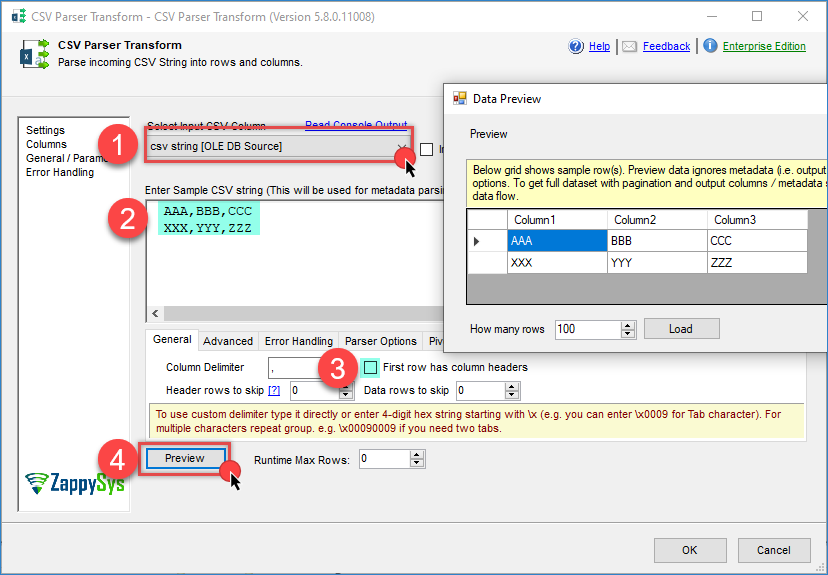Image resolution: width=828 pixels, height=575 pixels.
Task: Click the Feedback envelope icon
Action: 629,46
